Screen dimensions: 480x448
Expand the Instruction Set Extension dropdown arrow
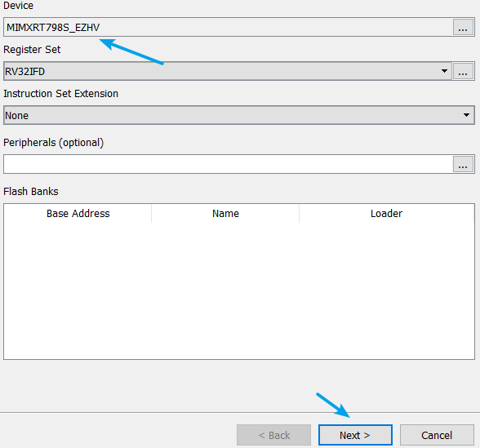tap(466, 115)
